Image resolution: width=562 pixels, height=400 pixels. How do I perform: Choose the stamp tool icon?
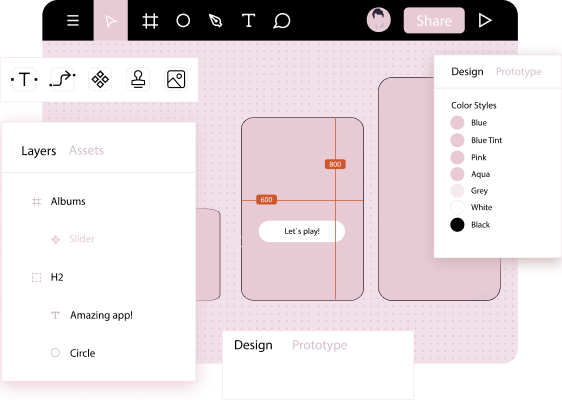click(x=138, y=79)
